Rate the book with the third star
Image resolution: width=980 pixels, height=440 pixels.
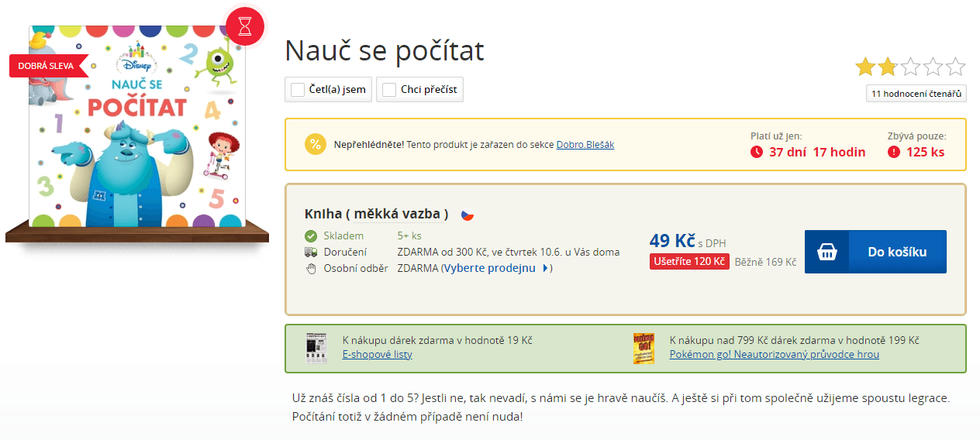[910, 67]
